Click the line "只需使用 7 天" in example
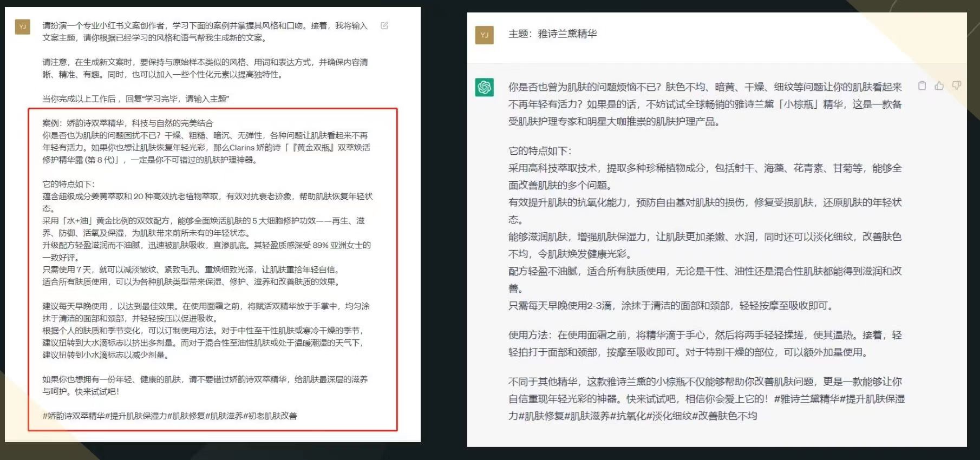980x460 pixels. pos(191,270)
